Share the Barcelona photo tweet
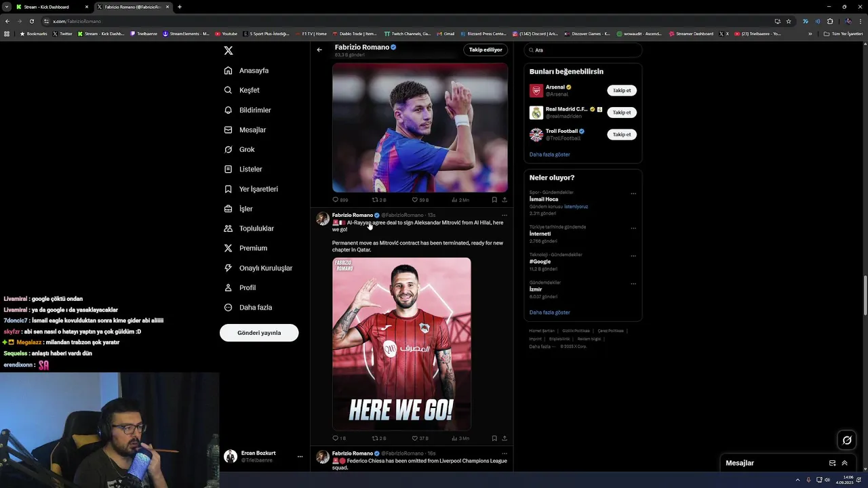868x488 pixels. (505, 200)
